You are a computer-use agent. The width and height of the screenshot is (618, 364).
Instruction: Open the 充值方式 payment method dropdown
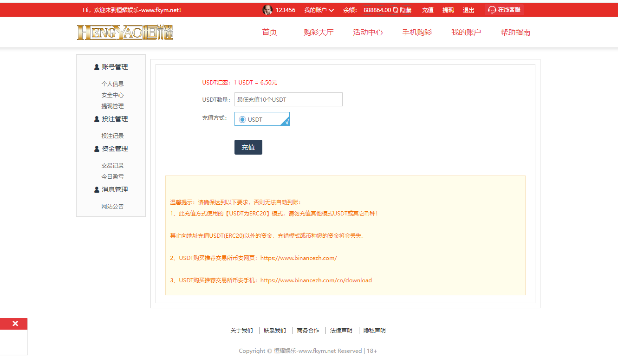[262, 119]
